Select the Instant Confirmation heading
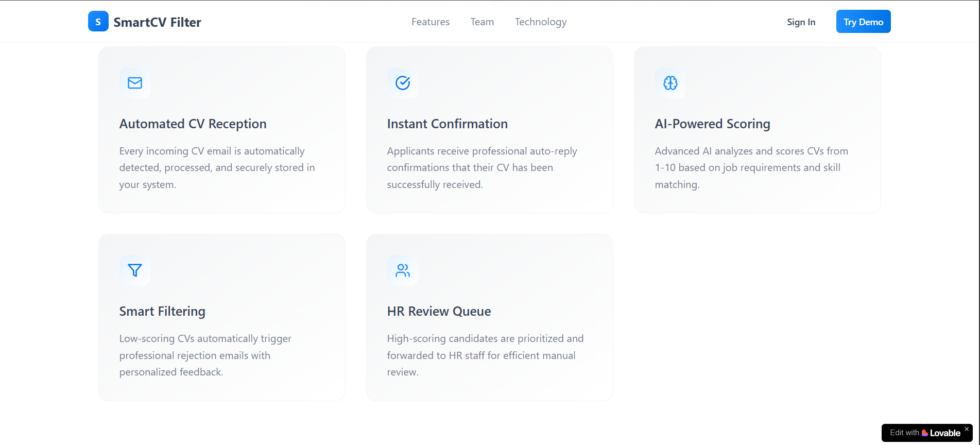 coord(448,124)
